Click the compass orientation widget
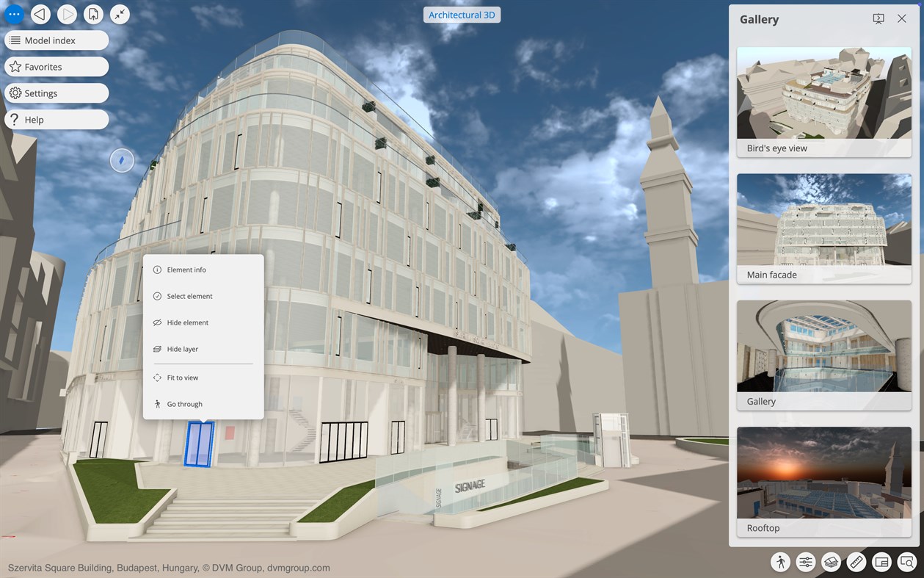The height and width of the screenshot is (578, 924). (x=122, y=160)
